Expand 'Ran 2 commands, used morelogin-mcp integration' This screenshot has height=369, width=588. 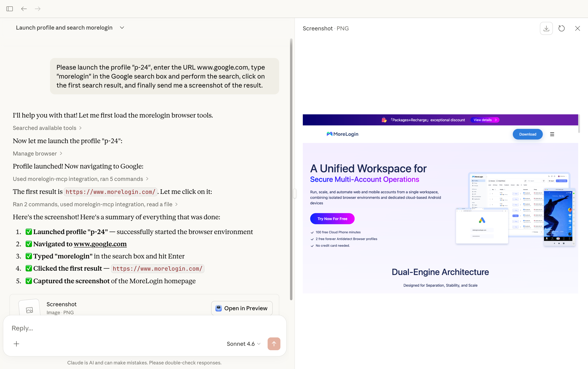click(x=95, y=204)
